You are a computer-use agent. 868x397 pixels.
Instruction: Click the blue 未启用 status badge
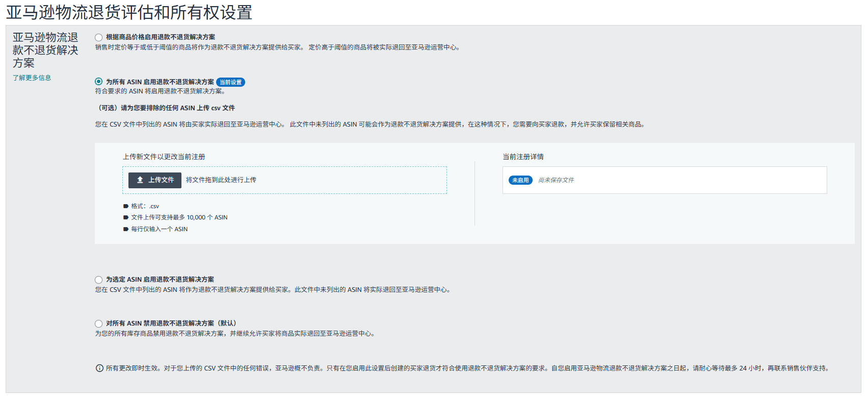pos(520,180)
